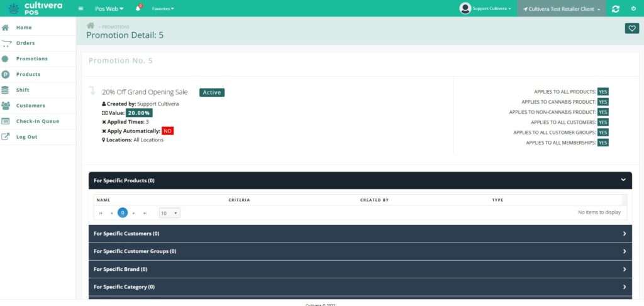Select Check-In Queue in sidebar
This screenshot has width=644, height=306.
[x=37, y=121]
